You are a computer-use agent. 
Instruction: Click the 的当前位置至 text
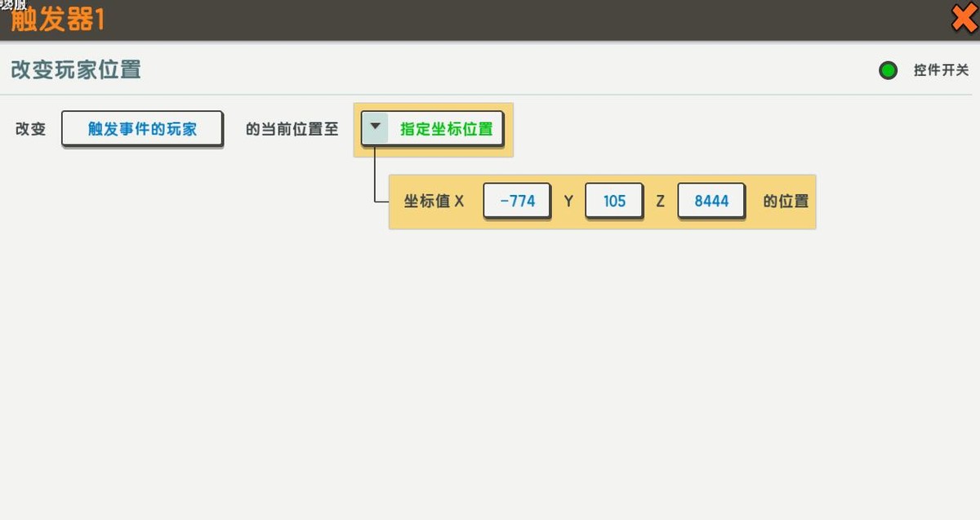292,129
